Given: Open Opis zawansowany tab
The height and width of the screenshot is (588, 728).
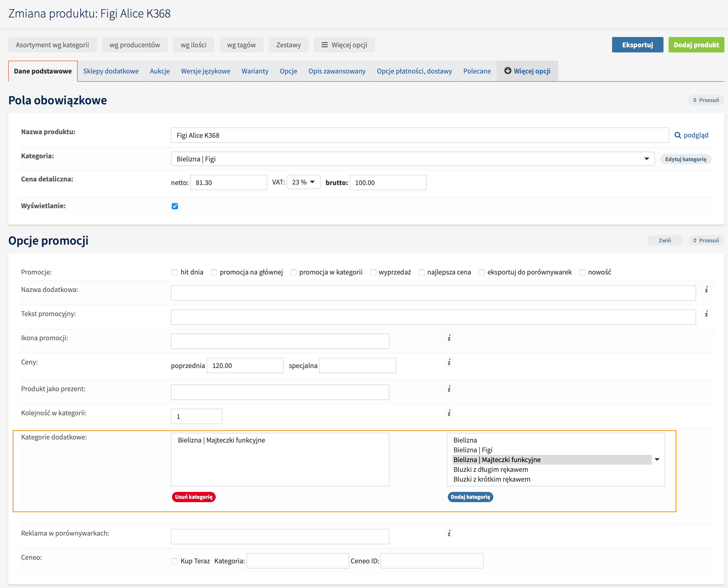Looking at the screenshot, I should click(337, 71).
